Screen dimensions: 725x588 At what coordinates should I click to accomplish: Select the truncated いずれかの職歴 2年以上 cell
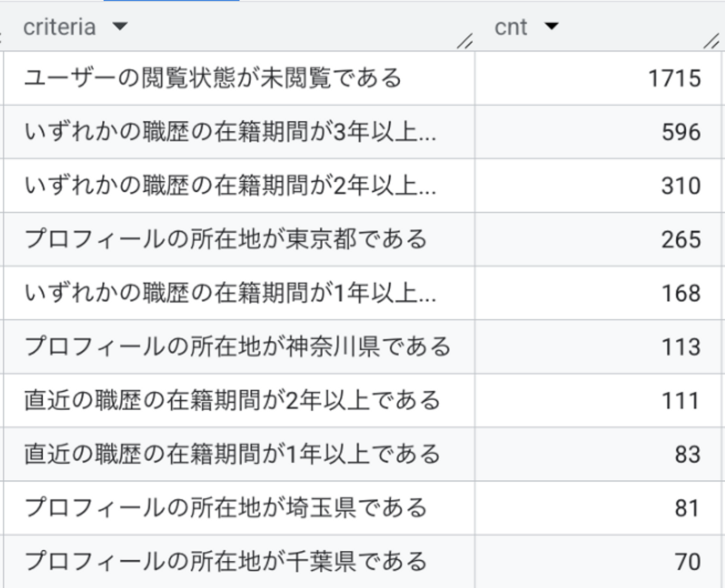[230, 186]
